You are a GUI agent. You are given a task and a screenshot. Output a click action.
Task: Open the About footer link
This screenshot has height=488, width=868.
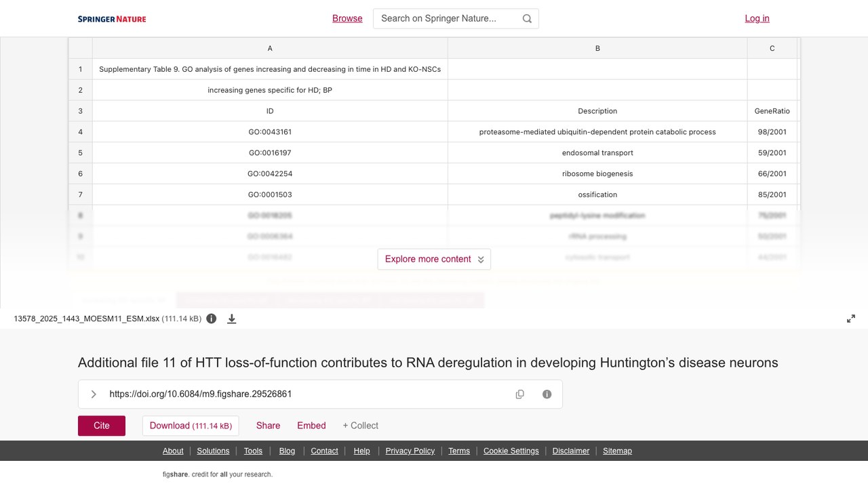pyautogui.click(x=173, y=451)
